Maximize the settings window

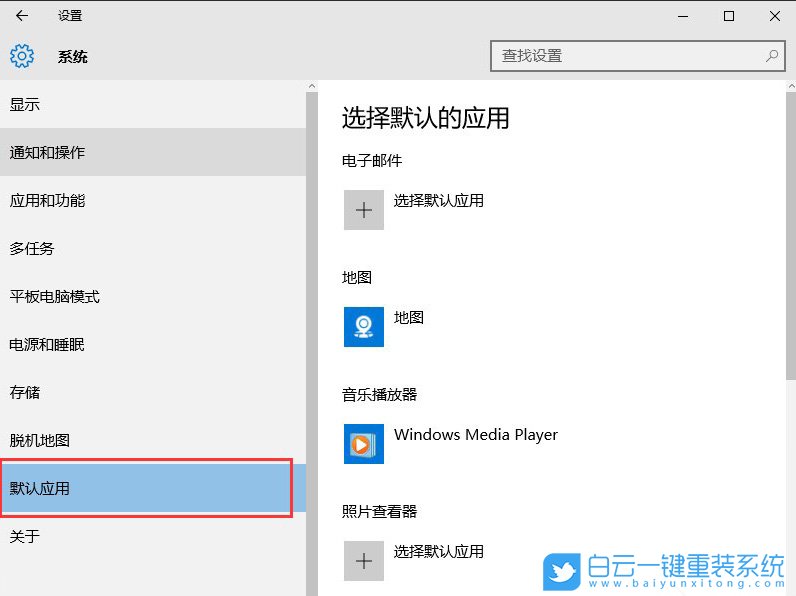pyautogui.click(x=729, y=16)
